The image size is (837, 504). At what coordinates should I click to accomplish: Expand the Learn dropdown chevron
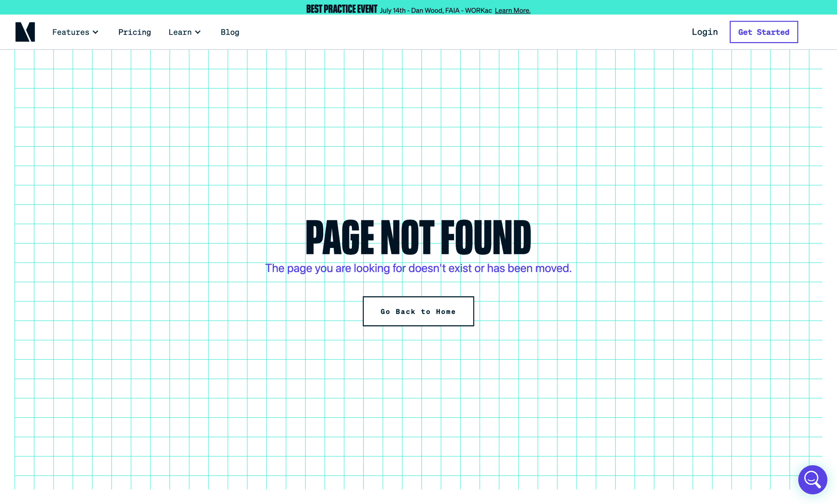point(198,32)
